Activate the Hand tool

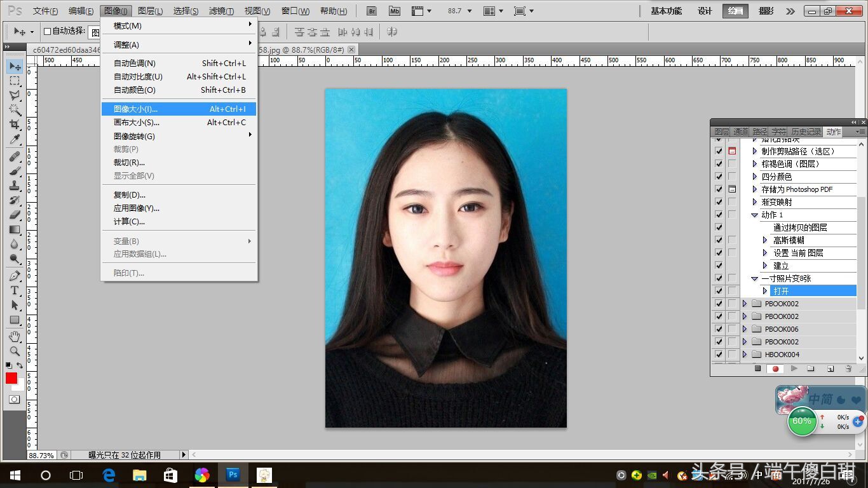click(x=15, y=336)
